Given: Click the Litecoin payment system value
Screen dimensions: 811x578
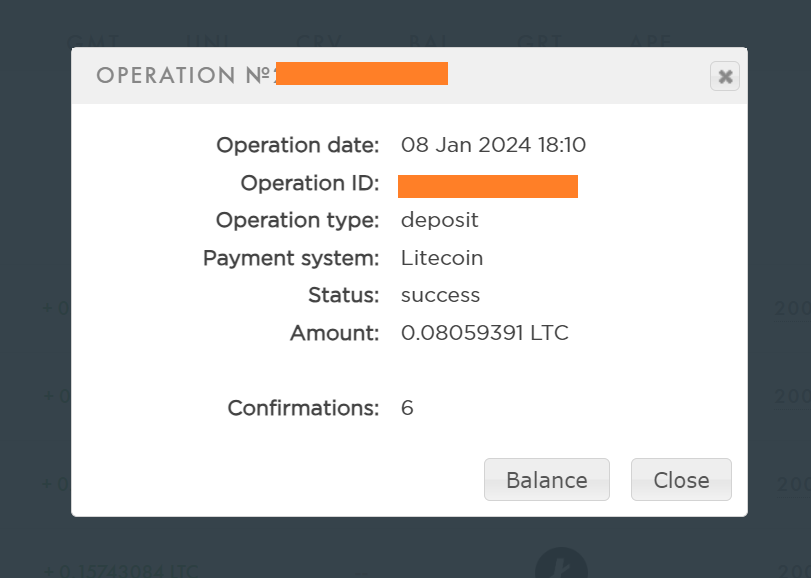Looking at the screenshot, I should 441,258.
